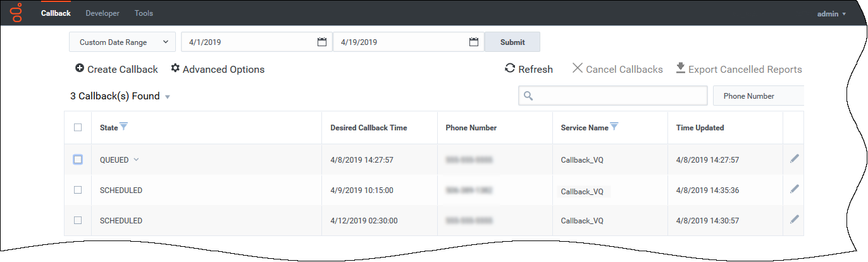Click into the callback search field
Image resolution: width=868 pixels, height=262 pixels.
coord(612,96)
